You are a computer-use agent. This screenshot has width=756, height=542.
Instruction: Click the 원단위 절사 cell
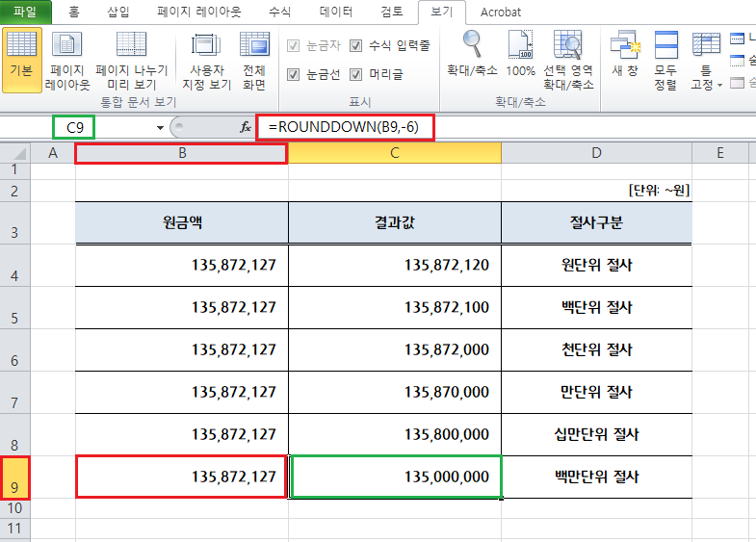596,266
